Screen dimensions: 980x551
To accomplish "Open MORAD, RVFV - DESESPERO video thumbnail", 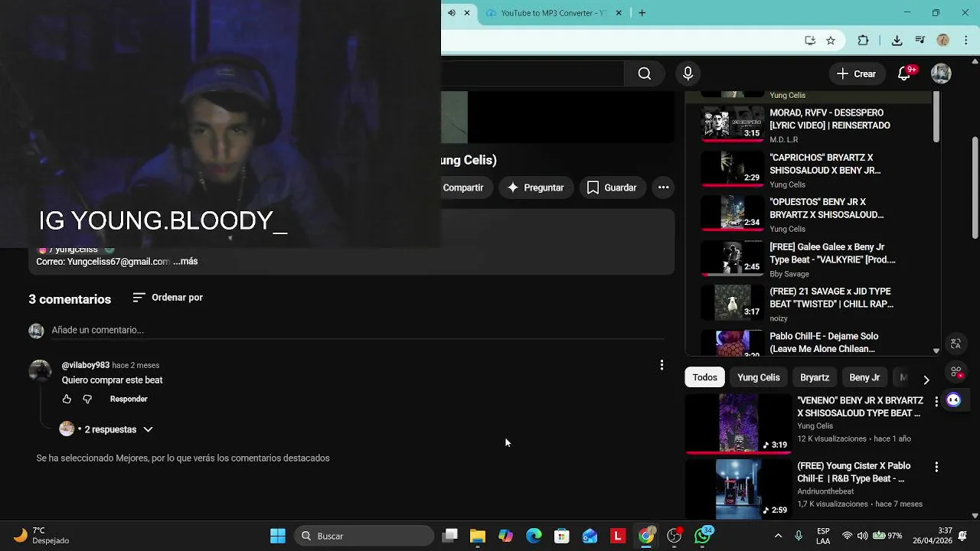I will coord(733,124).
